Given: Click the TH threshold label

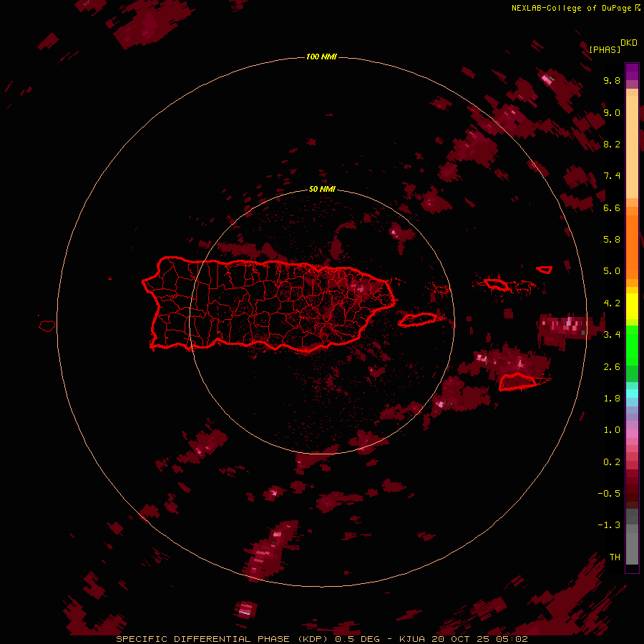Looking at the screenshot, I should point(615,557).
